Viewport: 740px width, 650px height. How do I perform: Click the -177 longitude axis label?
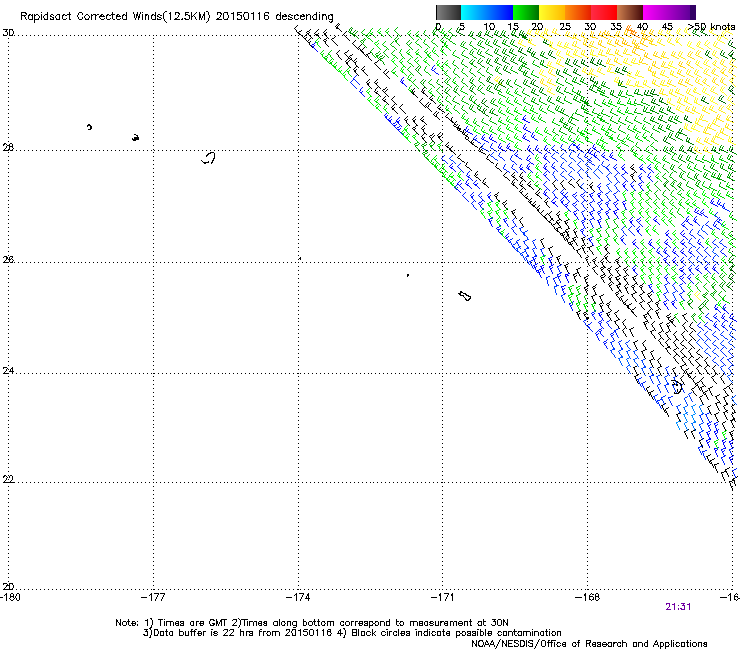(x=153, y=598)
